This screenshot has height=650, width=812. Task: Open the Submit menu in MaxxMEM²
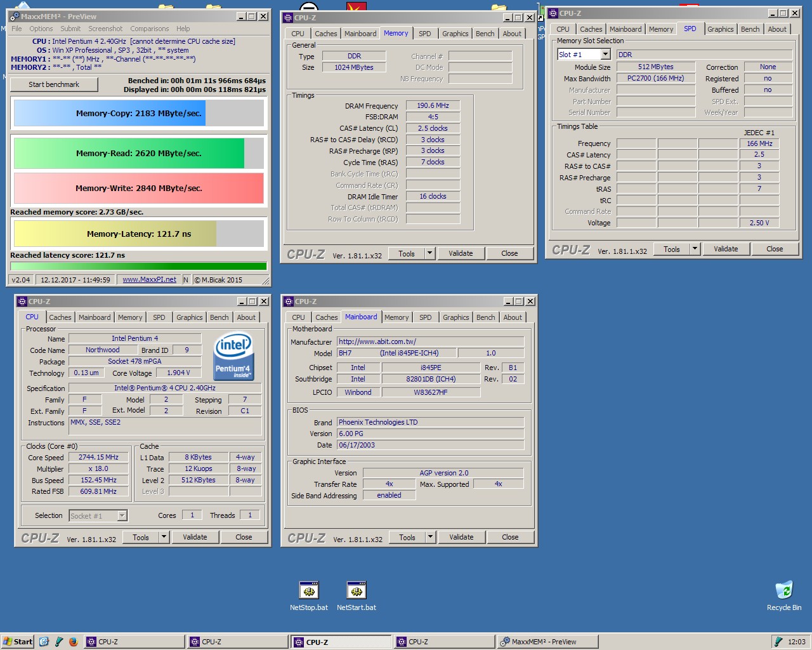70,29
